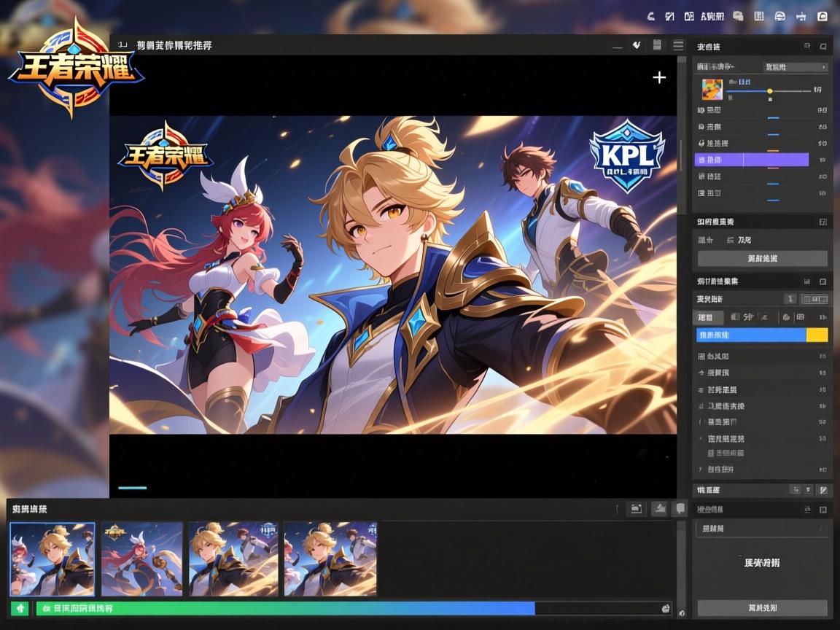The width and height of the screenshot is (840, 630).
Task: Click the speech bubble icon in the top-right toolbar
Action: (738, 16)
